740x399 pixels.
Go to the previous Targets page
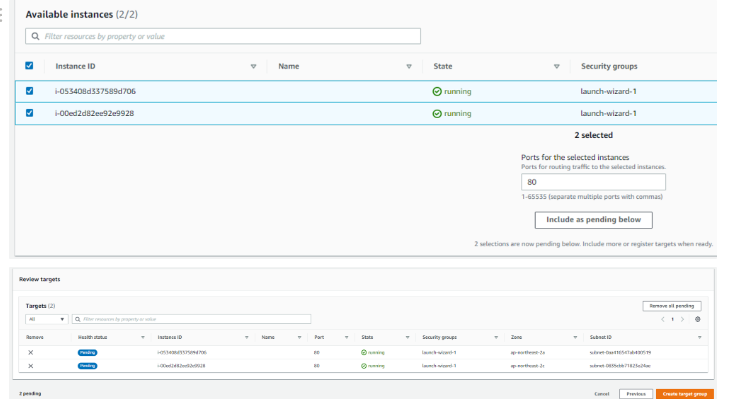click(663, 320)
